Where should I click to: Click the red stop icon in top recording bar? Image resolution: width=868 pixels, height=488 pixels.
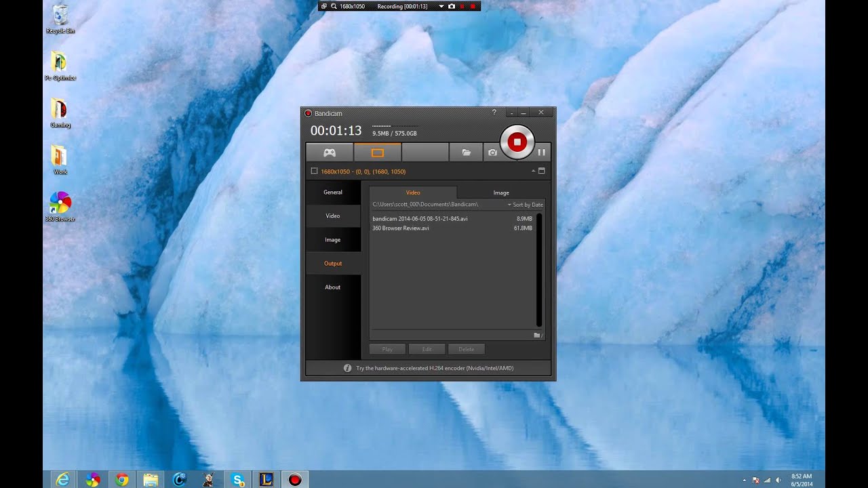point(473,6)
